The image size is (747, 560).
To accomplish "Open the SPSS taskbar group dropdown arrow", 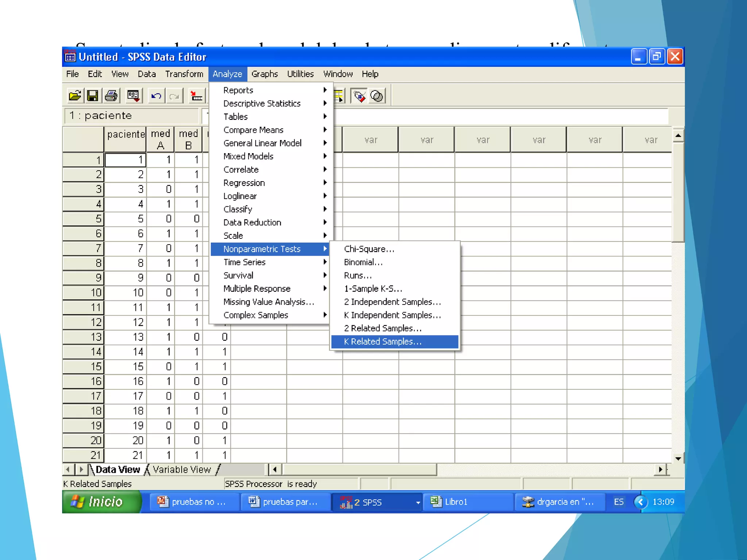I will coord(418,502).
